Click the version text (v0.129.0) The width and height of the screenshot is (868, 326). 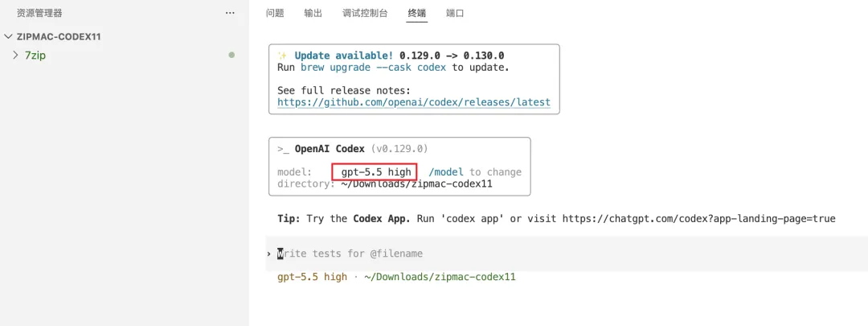point(399,149)
